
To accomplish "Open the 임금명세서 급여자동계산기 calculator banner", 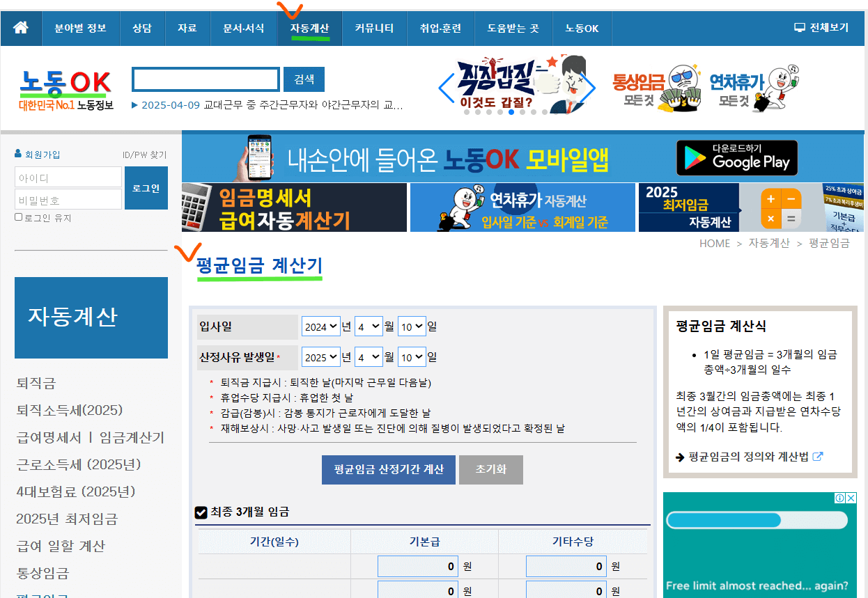I will tap(293, 207).
